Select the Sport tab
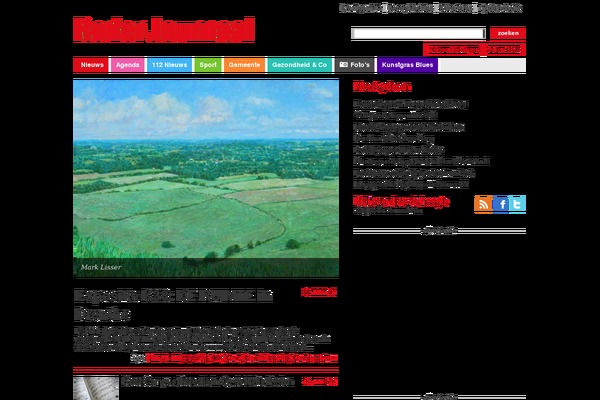Viewport: 600px width, 400px height. 208,65
